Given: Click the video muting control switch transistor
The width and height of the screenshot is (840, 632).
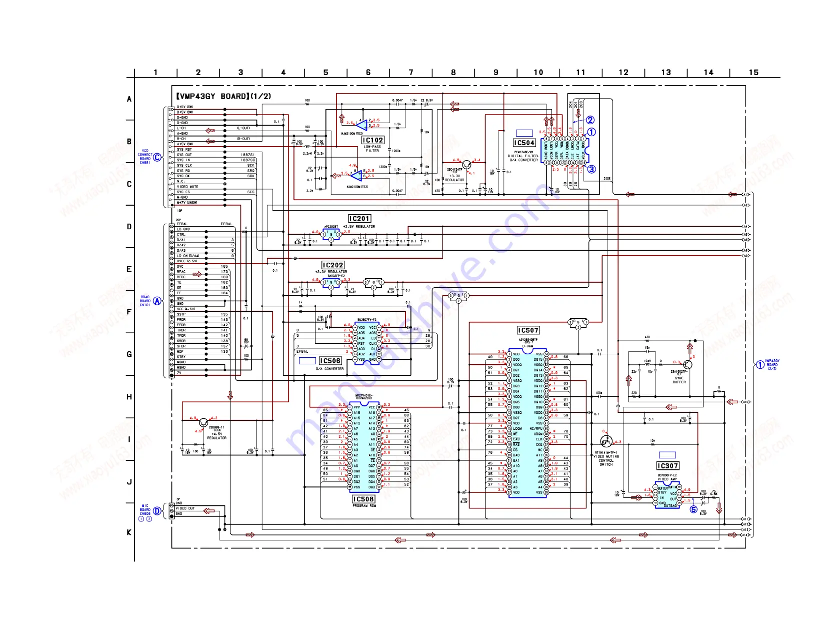Looking at the screenshot, I should [606, 441].
